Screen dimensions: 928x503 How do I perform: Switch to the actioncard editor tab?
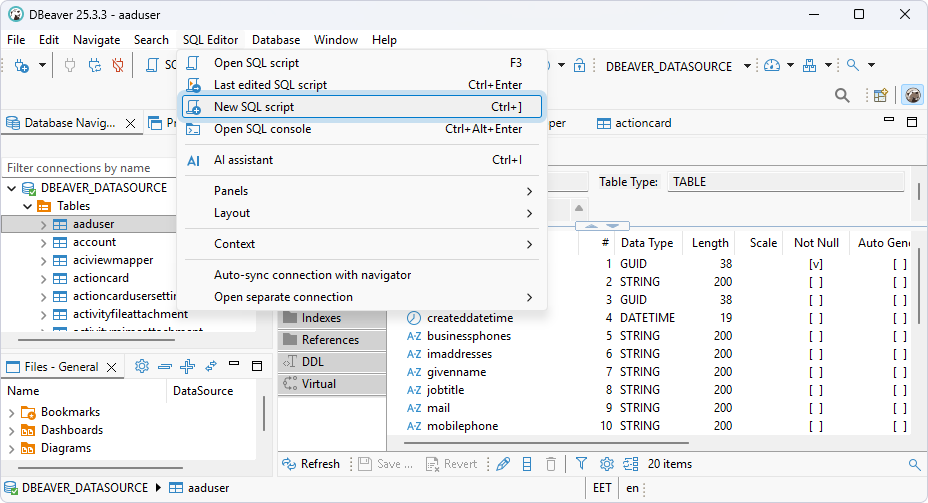(634, 123)
